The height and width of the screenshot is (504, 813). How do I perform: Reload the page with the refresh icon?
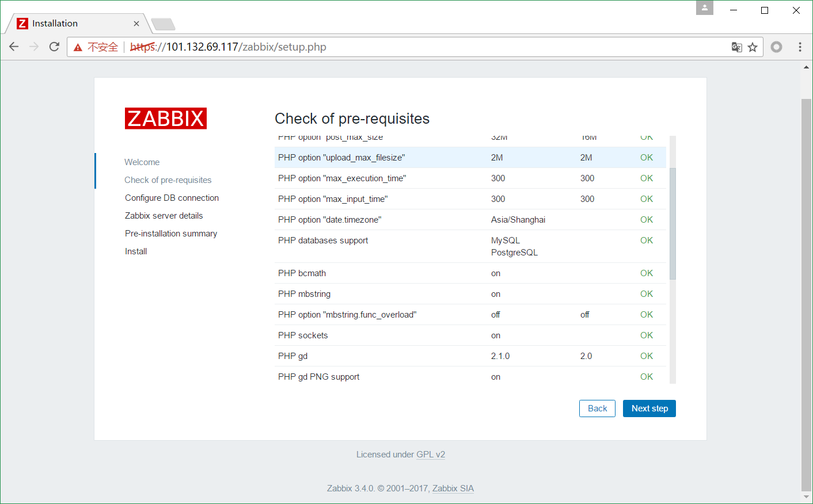click(54, 47)
